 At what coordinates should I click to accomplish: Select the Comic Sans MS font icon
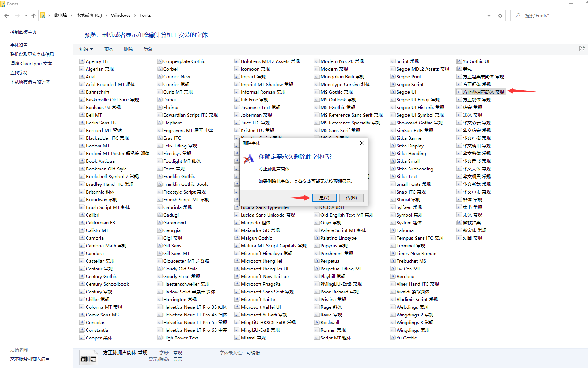point(82,315)
